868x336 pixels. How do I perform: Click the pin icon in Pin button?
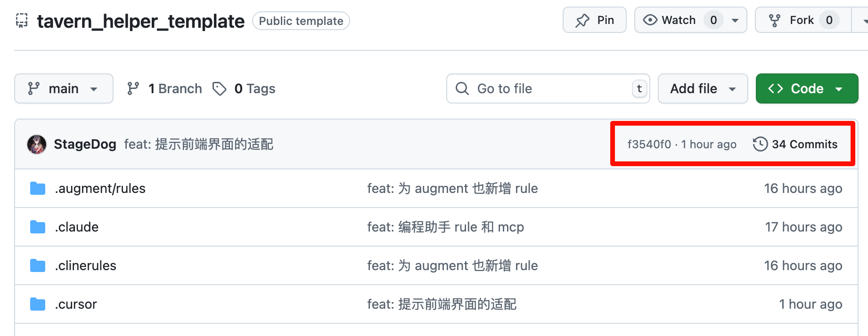coord(582,20)
